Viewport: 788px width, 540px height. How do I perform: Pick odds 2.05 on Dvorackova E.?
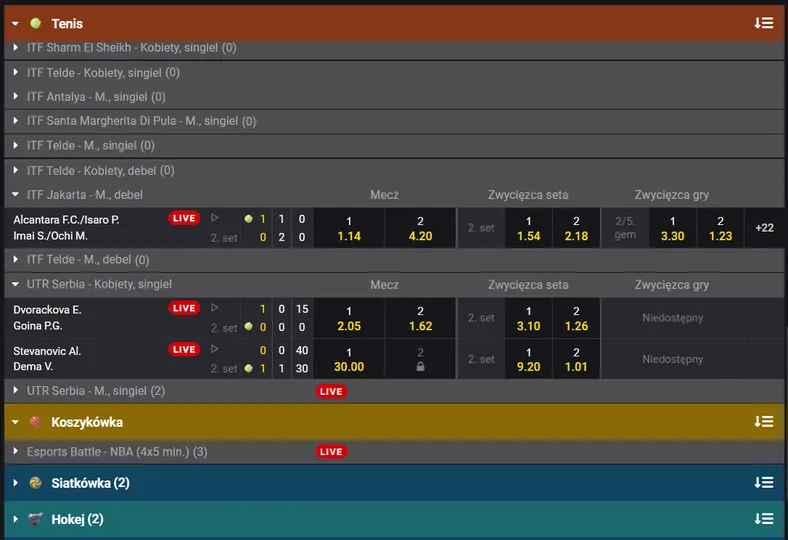pos(349,318)
